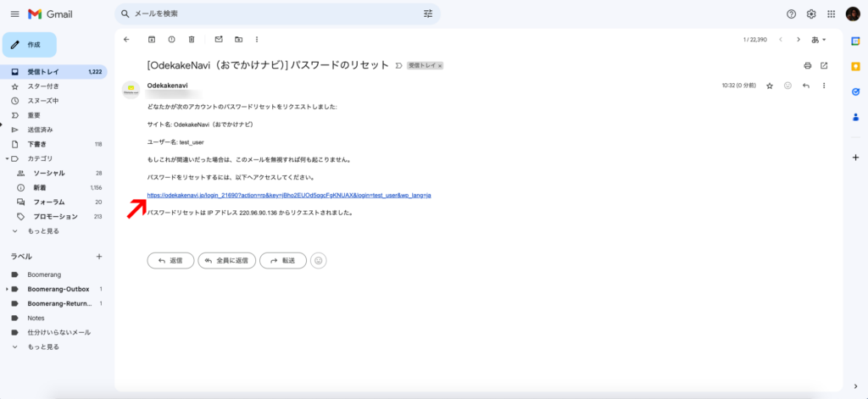Toggle the importance marker beside the subject

398,65
